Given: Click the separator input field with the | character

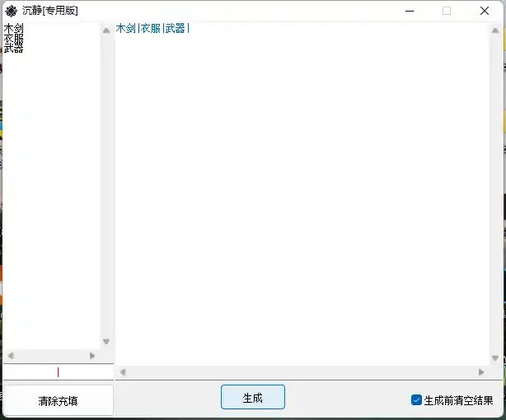Looking at the screenshot, I should tap(58, 372).
